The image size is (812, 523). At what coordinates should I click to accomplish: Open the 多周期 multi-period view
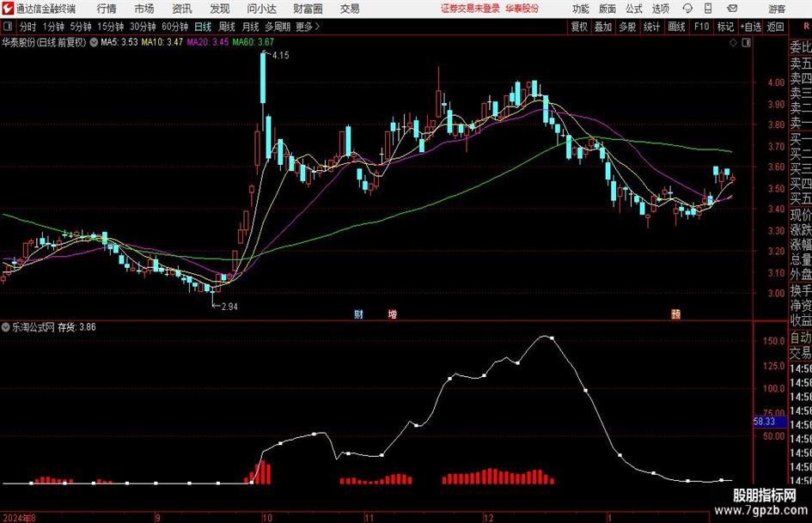278,27
